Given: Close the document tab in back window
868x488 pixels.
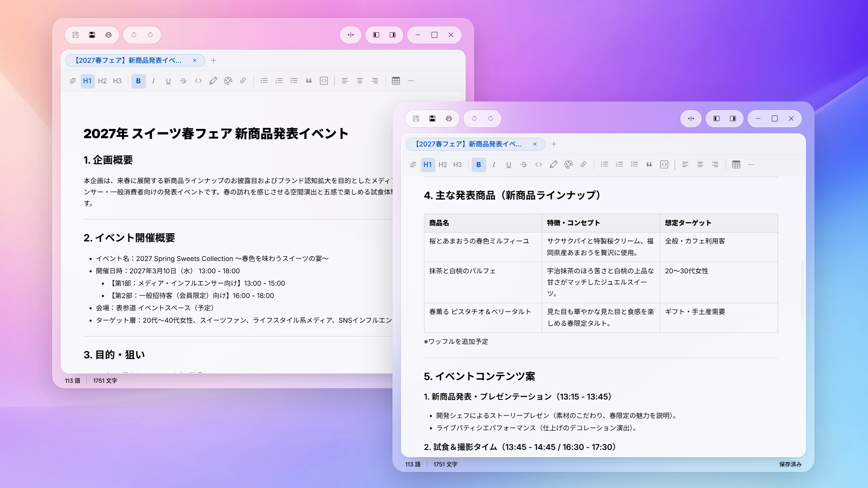Looking at the screenshot, I should (x=195, y=60).
